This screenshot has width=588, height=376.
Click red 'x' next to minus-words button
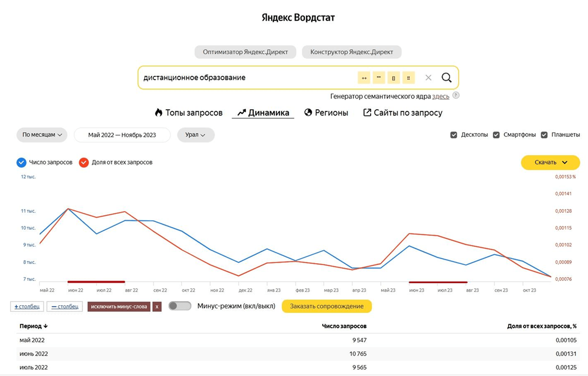[157, 307]
